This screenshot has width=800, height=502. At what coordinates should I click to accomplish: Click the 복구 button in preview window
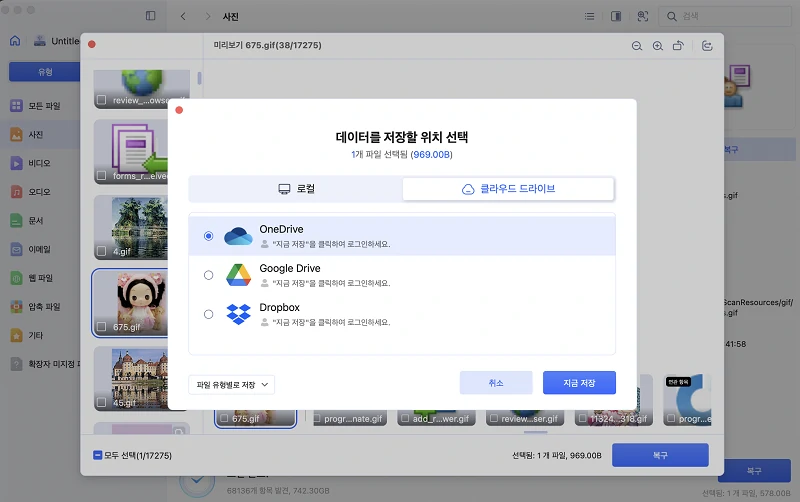click(660, 455)
